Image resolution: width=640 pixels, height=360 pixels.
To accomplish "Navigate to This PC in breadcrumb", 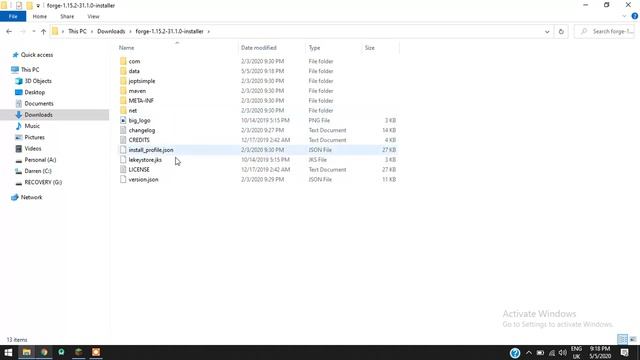I will click(77, 31).
